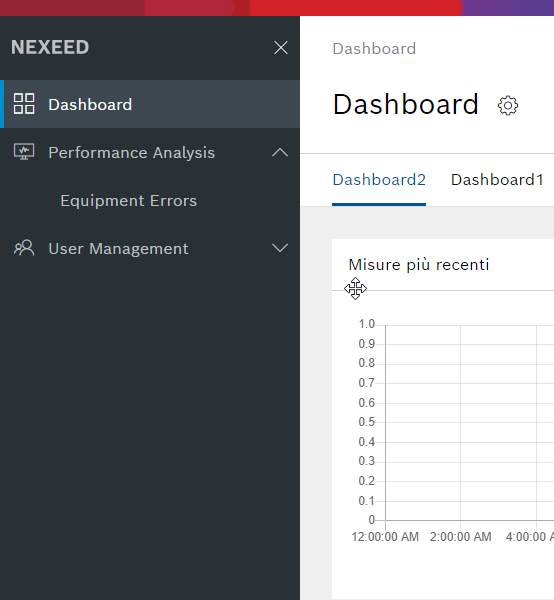
Task: Open dashboard settings gear icon
Action: click(508, 105)
